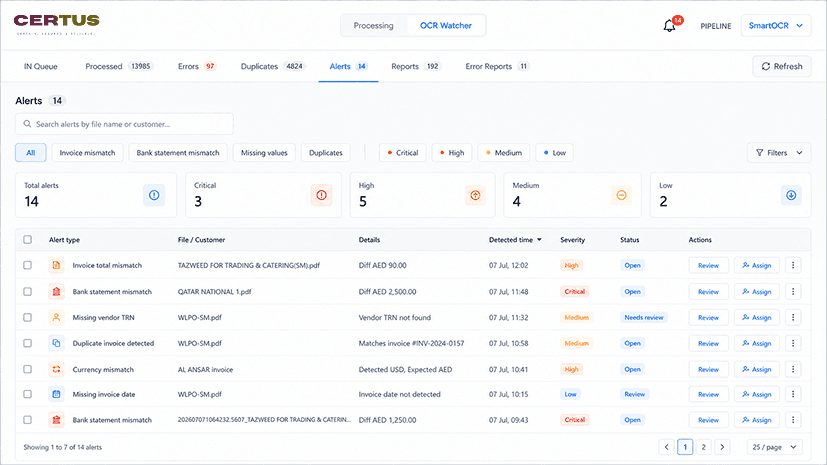
Task: Open the 25 / page size dropdown
Action: (x=775, y=447)
